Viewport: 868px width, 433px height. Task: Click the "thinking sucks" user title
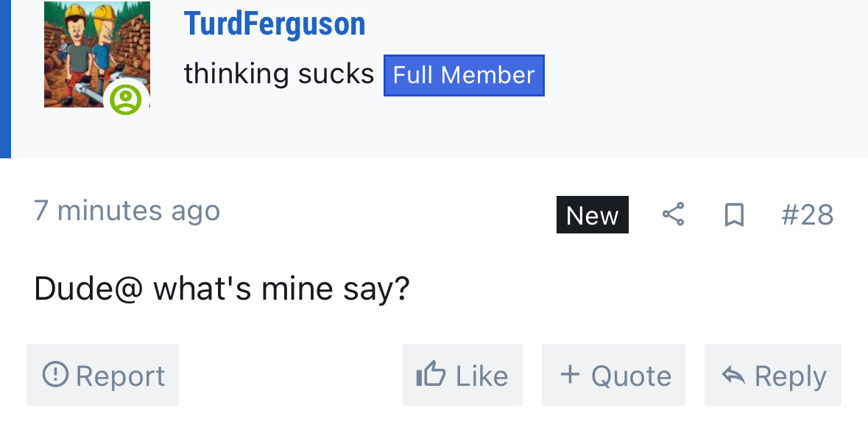(x=279, y=74)
